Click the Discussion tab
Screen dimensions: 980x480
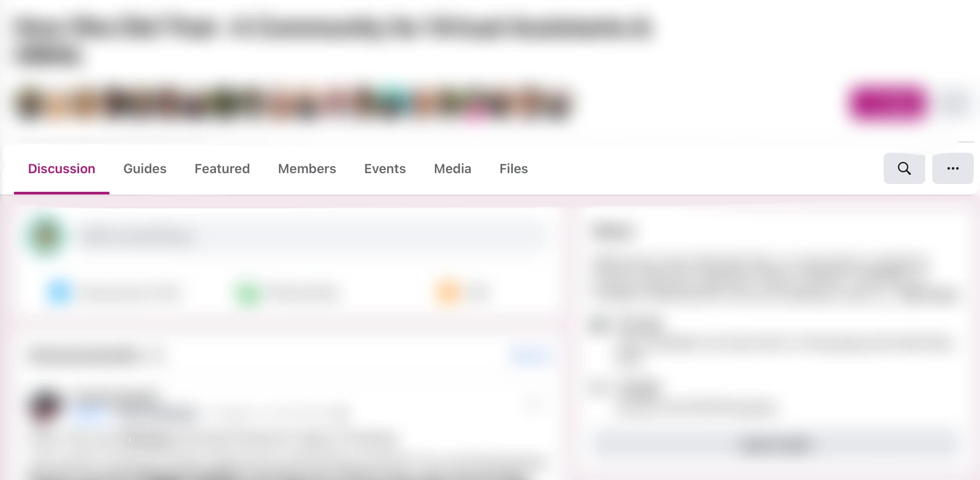(x=61, y=168)
